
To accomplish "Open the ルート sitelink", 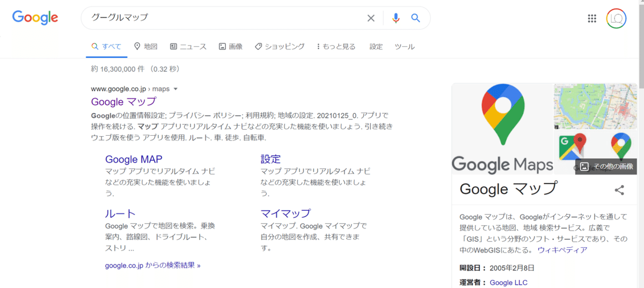I will 120,213.
